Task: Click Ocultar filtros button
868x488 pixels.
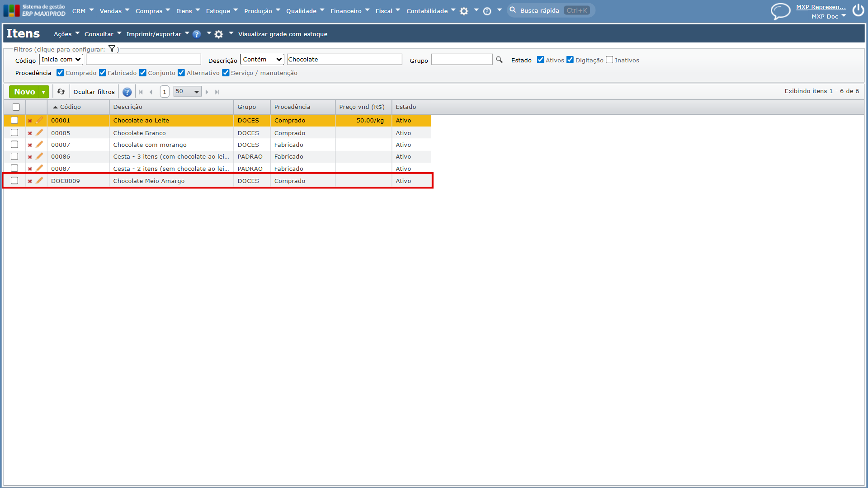Action: pyautogui.click(x=94, y=92)
